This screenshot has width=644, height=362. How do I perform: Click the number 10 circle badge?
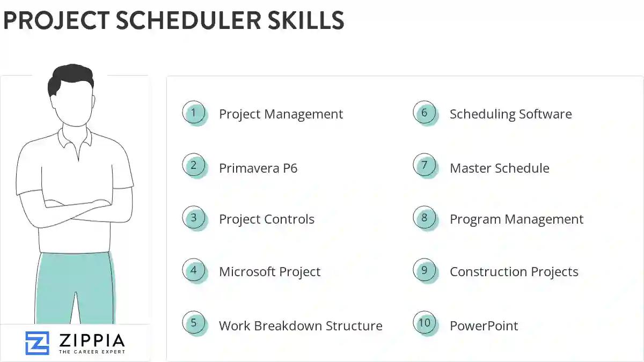tap(425, 323)
